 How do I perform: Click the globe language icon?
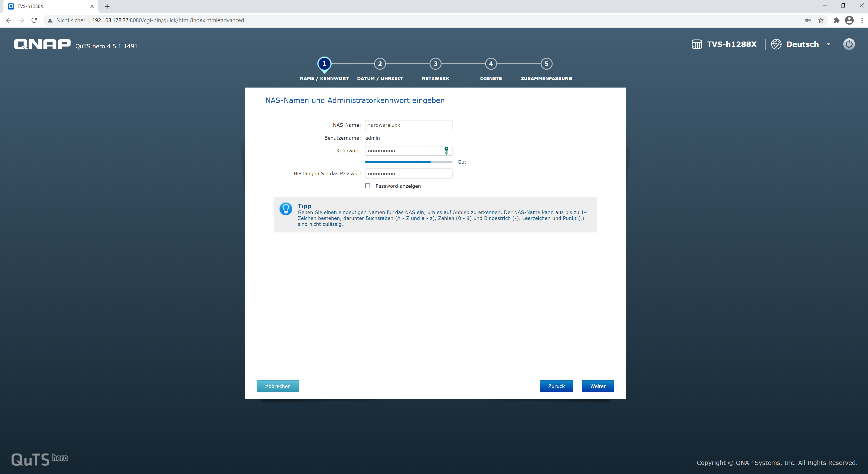click(776, 44)
